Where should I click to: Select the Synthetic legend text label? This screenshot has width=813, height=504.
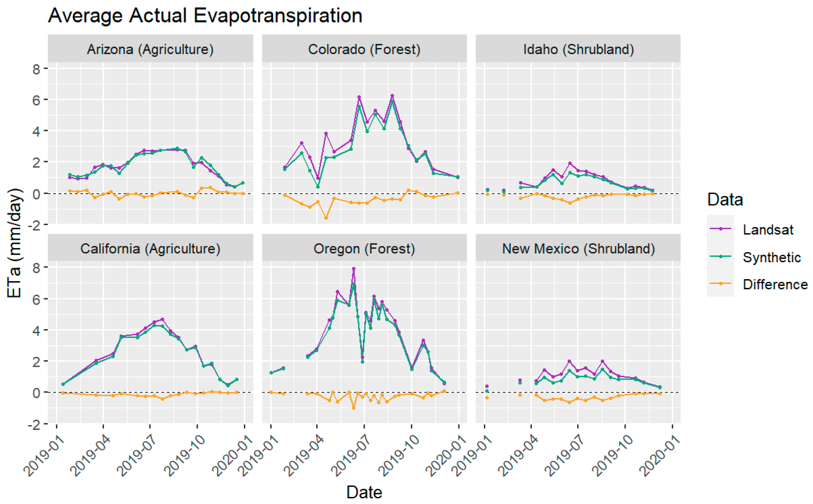[772, 257]
